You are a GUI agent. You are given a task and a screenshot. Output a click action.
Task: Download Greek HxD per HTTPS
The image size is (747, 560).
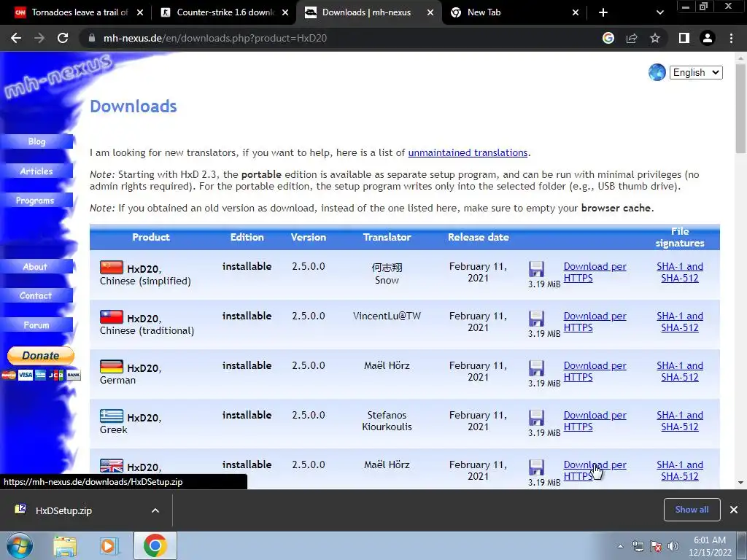pos(595,421)
